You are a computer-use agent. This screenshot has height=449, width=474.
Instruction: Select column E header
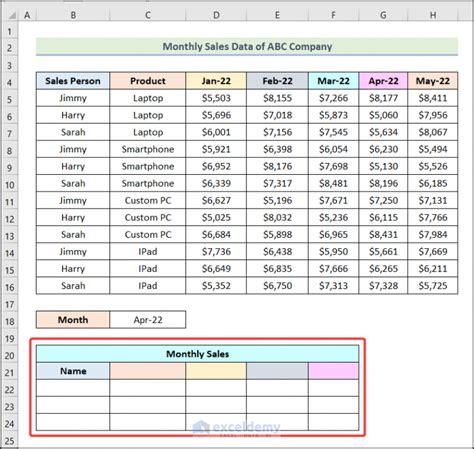(277, 15)
